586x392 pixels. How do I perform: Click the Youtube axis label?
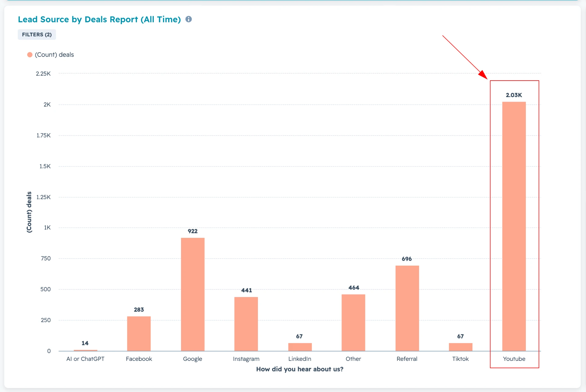[514, 359]
